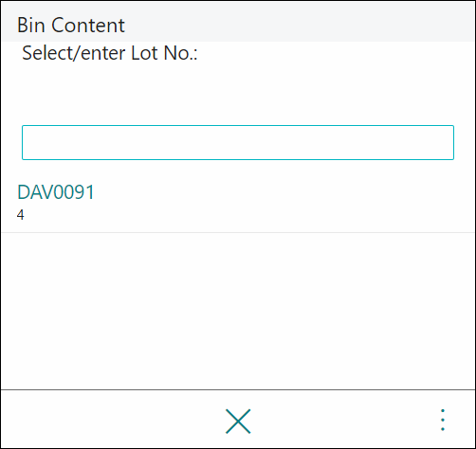Activate the teal-bordered entry field
Viewport: 476px width, 449px height.
pos(238,142)
